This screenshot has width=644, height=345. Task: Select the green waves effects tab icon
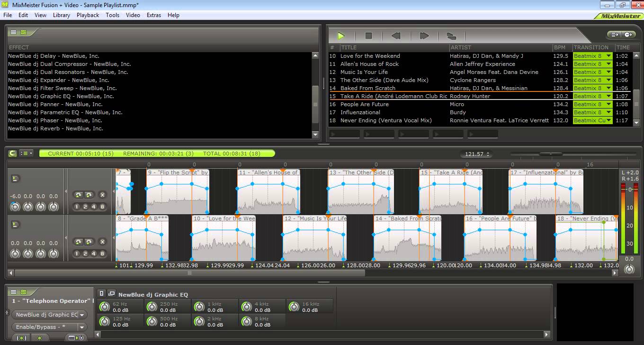click(x=23, y=33)
